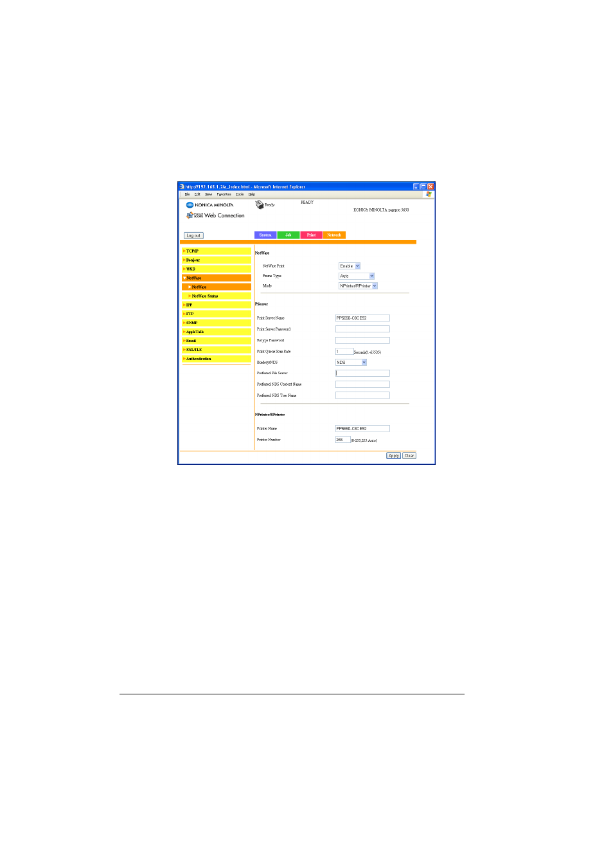Minimize the Internet Explorer window
This screenshot has height=868, width=613.
(x=416, y=186)
